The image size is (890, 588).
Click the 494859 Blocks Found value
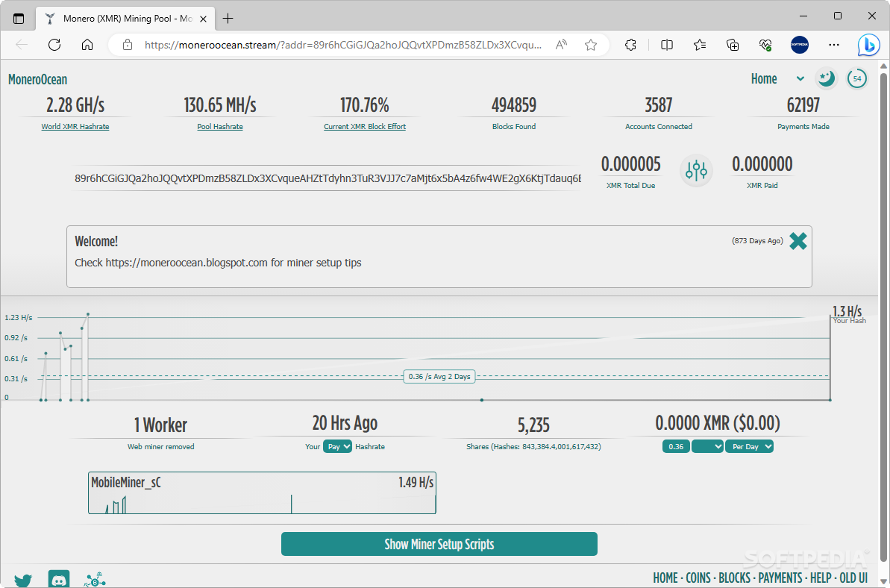tap(514, 105)
